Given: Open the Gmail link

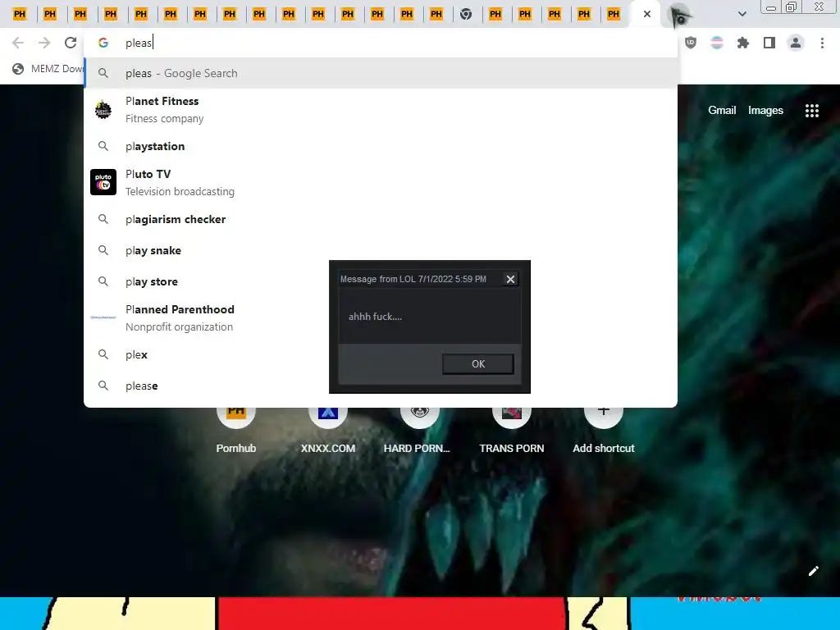Looking at the screenshot, I should click(x=722, y=111).
